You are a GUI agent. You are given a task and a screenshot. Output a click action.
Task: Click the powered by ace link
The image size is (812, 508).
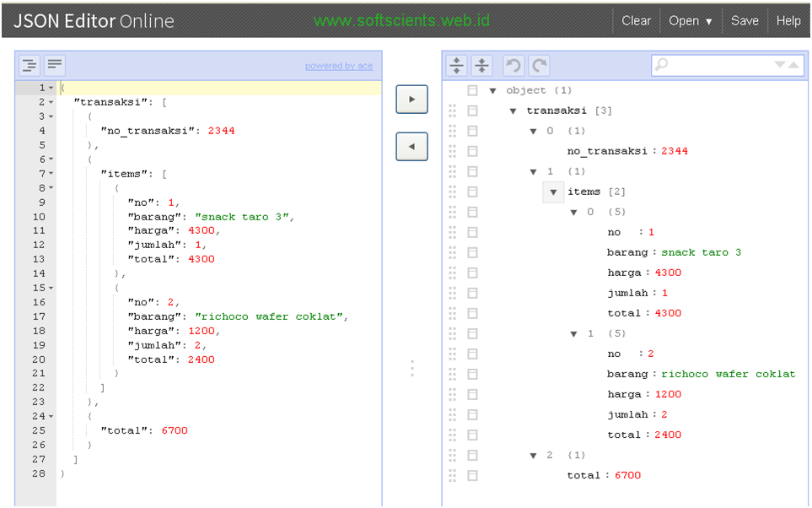pos(339,66)
